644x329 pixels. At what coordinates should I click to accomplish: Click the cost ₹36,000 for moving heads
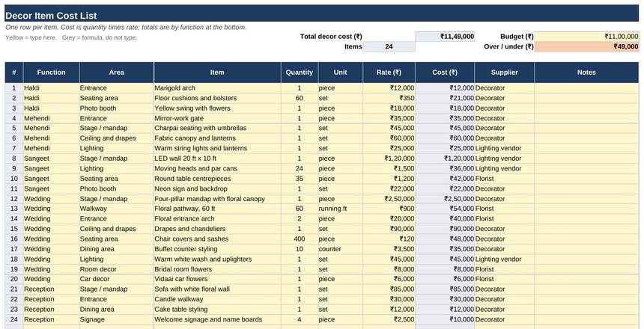pyautogui.click(x=445, y=168)
